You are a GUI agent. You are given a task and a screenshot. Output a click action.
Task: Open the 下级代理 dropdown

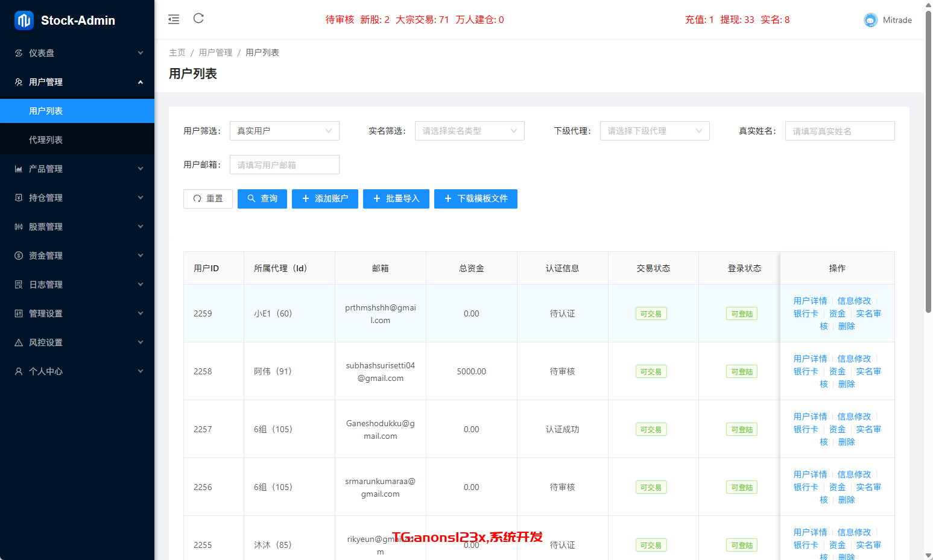point(654,131)
